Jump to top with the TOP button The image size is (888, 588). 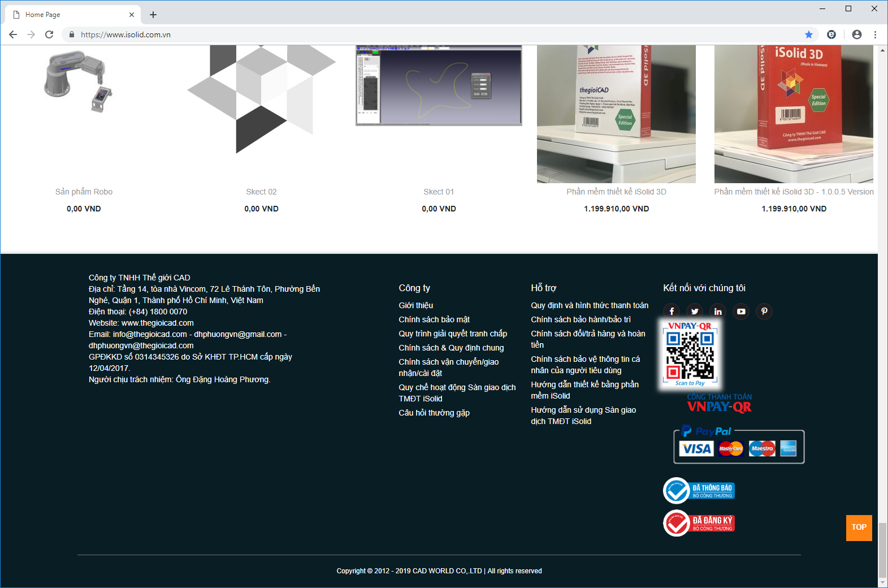[x=859, y=528]
